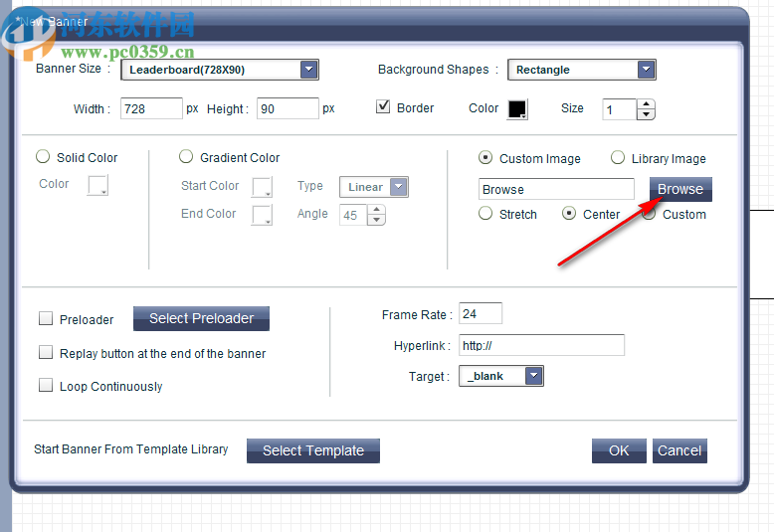Image resolution: width=774 pixels, height=532 pixels.
Task: Enable the Preloader checkbox
Action: 46,318
